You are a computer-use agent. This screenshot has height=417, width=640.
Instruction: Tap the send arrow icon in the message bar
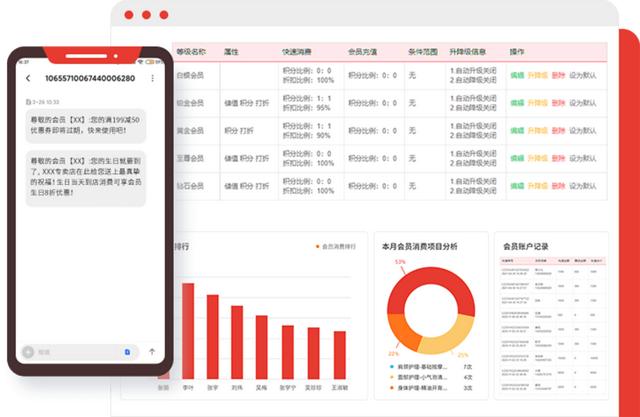[152, 352]
